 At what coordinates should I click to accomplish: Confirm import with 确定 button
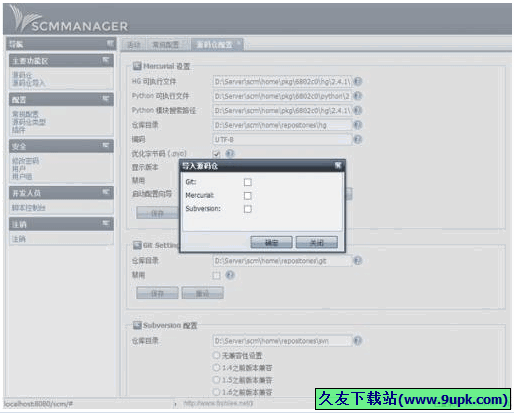click(271, 242)
